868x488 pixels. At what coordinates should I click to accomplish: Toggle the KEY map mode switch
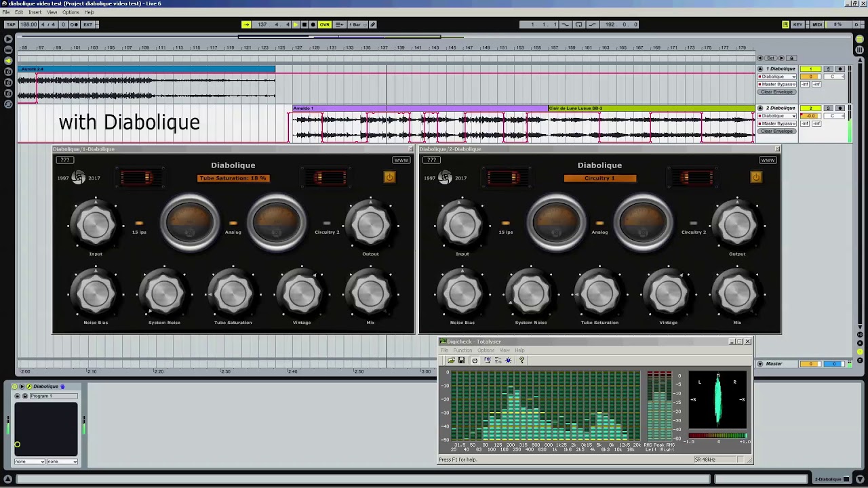pyautogui.click(x=797, y=24)
